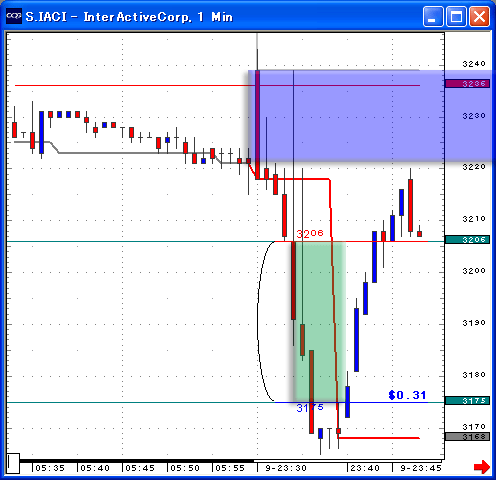Click the CQG icon in title bar
The height and width of the screenshot is (480, 496).
click(x=14, y=16)
